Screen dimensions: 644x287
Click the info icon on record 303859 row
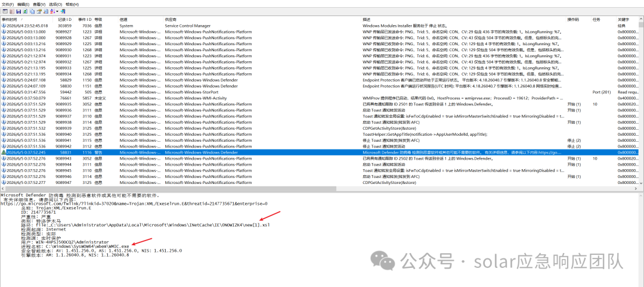pyautogui.click(x=4, y=26)
